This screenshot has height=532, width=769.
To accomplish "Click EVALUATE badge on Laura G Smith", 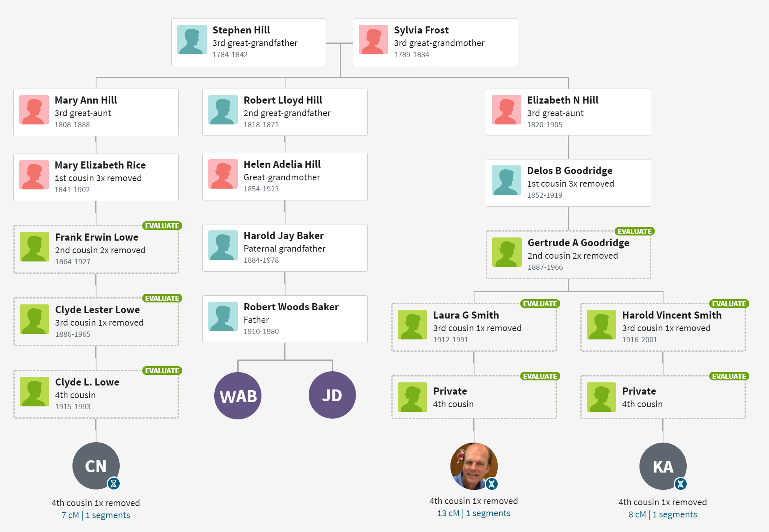I will [x=540, y=304].
